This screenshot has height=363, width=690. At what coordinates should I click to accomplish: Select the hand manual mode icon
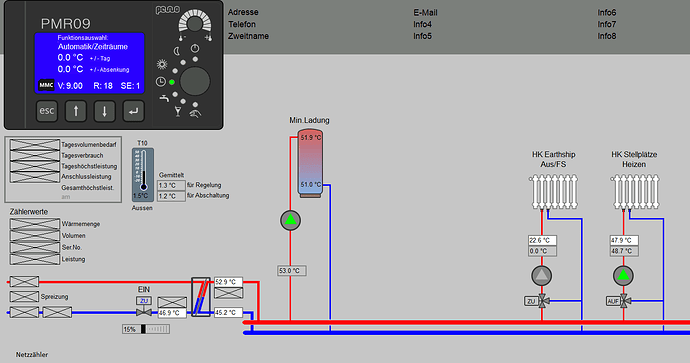coord(195,114)
